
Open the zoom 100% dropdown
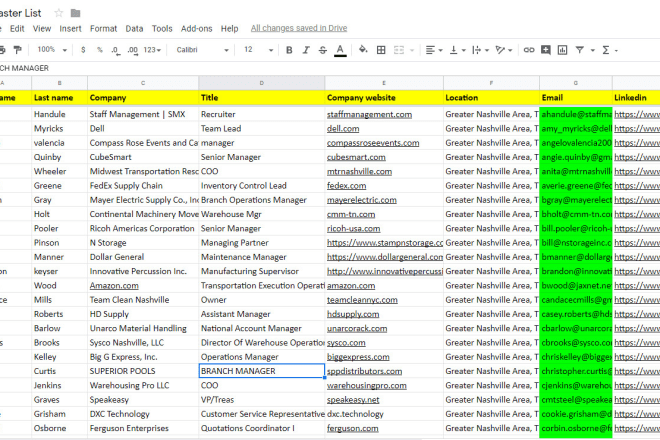click(52, 50)
